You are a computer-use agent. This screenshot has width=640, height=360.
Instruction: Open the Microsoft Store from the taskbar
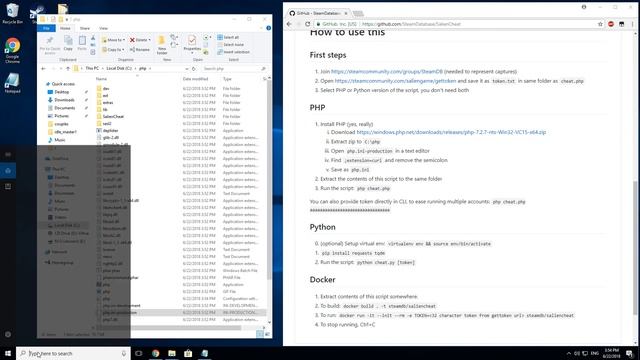tap(188, 353)
